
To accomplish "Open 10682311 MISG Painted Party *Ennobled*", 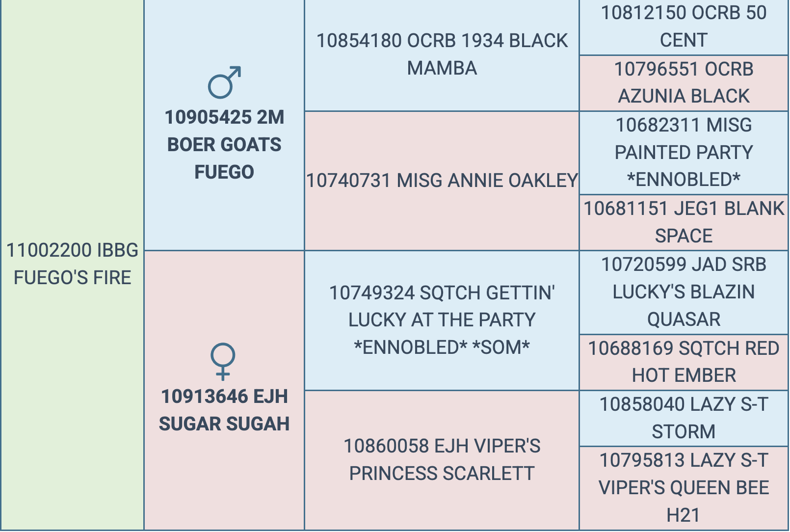I will 684,152.
